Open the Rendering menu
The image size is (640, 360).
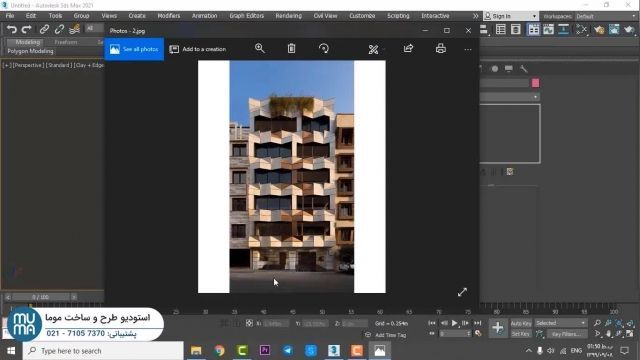point(289,16)
